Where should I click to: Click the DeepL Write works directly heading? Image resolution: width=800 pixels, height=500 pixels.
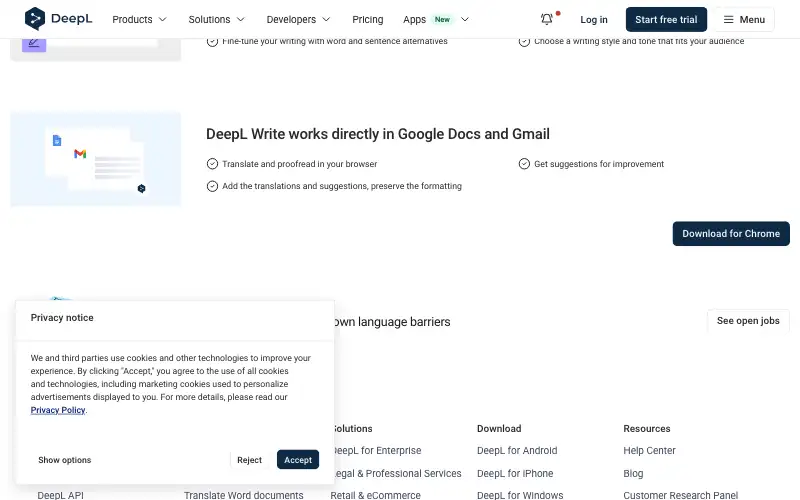click(378, 134)
